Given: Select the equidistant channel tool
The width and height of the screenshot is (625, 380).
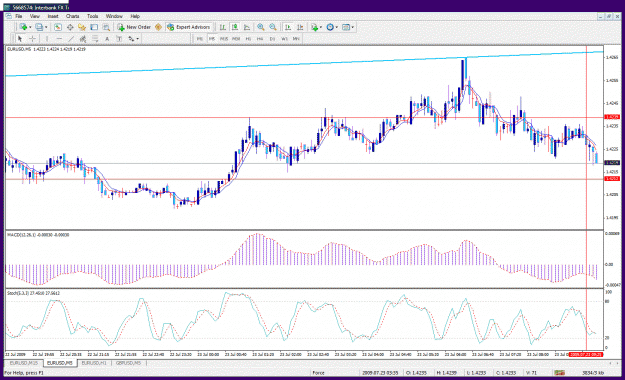Looking at the screenshot, I should point(83,39).
